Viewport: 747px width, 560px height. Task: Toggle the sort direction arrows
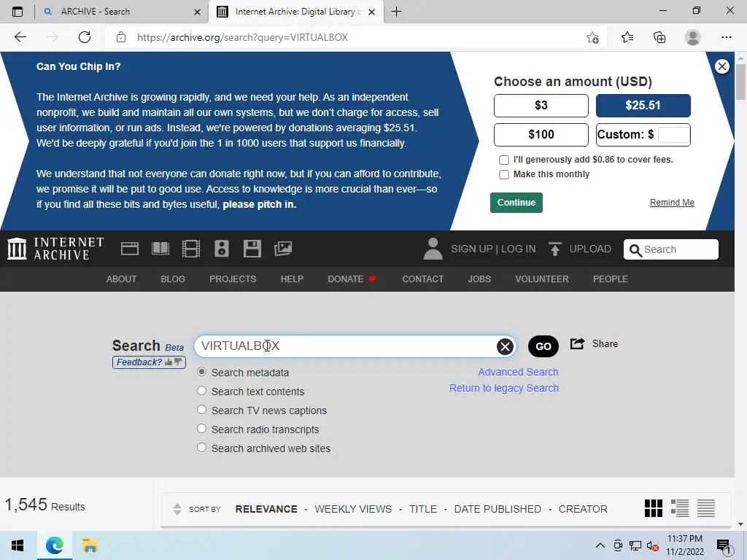(x=177, y=509)
